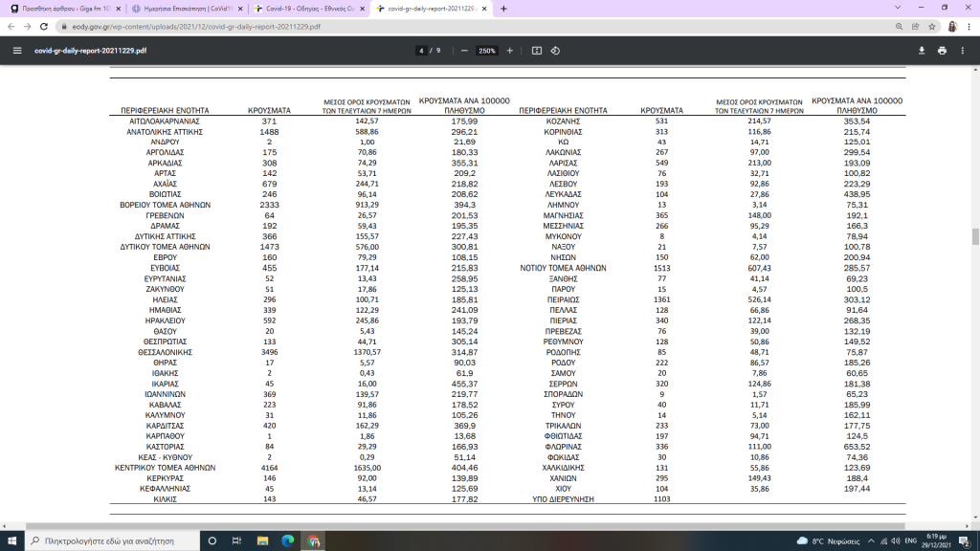Open the Chrome profile avatar
Screen dimensions: 980x551
[x=952, y=26]
